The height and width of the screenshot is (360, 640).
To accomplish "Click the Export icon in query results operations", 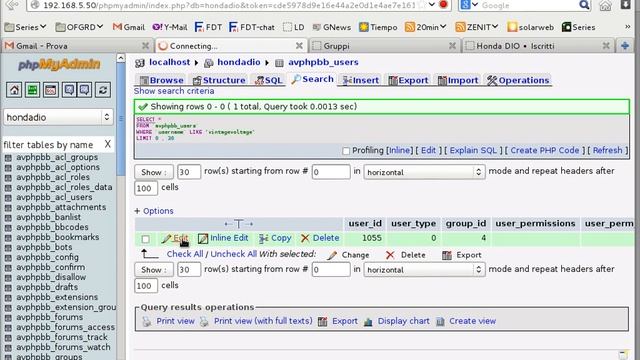I will pos(322,322).
